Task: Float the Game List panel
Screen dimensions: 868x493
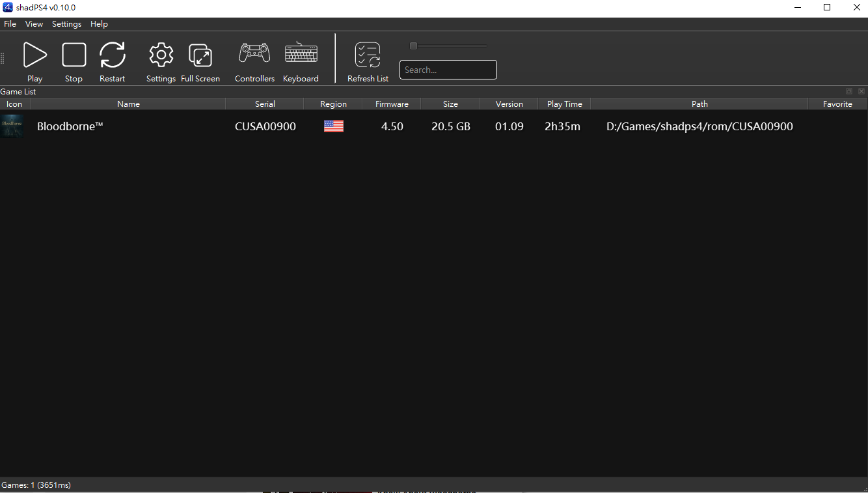Action: point(849,92)
